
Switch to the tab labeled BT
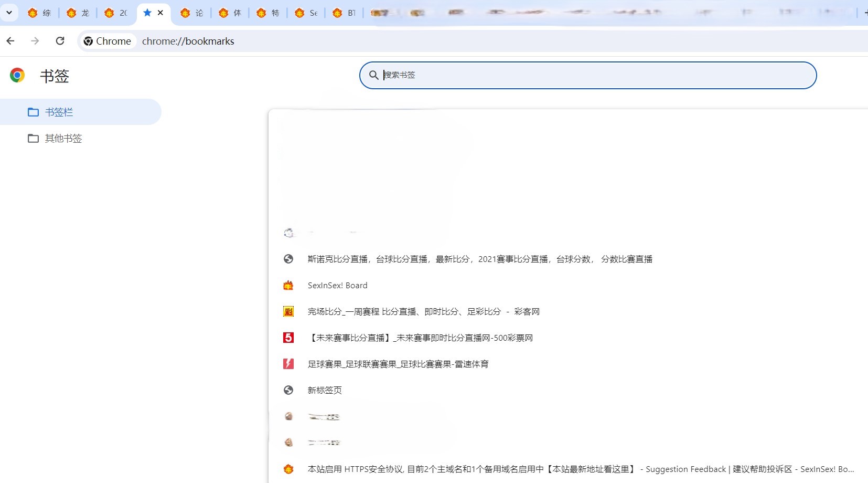[344, 13]
